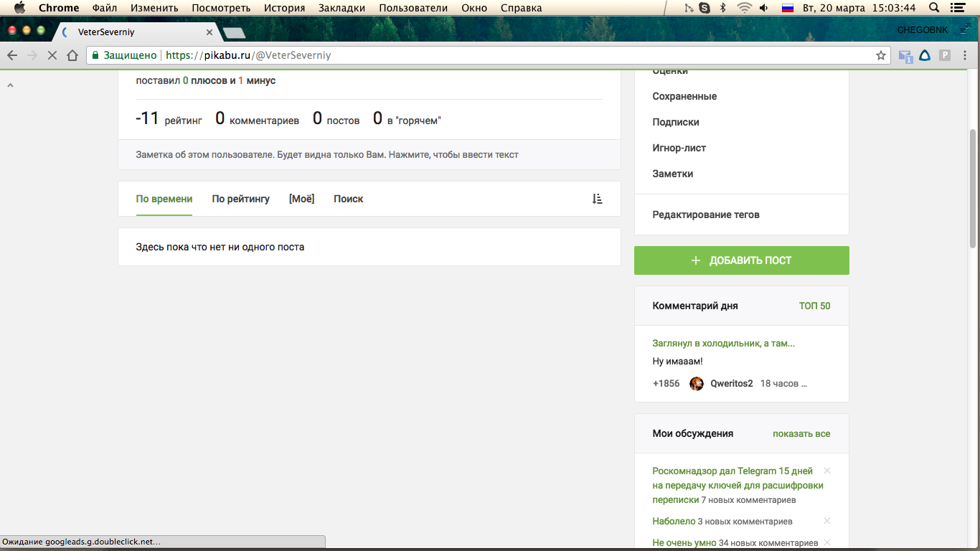Open the Не очень умно discussion link
Screen dimensions: 980x551
(684, 543)
